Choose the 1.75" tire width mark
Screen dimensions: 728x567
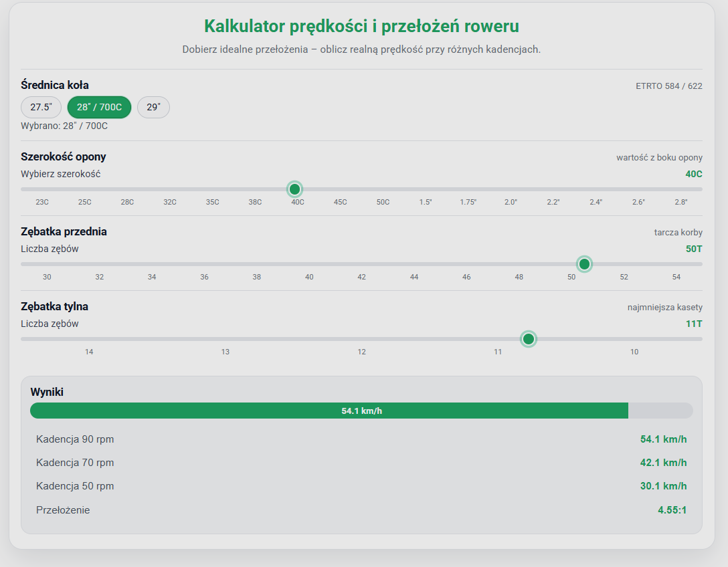point(468,202)
